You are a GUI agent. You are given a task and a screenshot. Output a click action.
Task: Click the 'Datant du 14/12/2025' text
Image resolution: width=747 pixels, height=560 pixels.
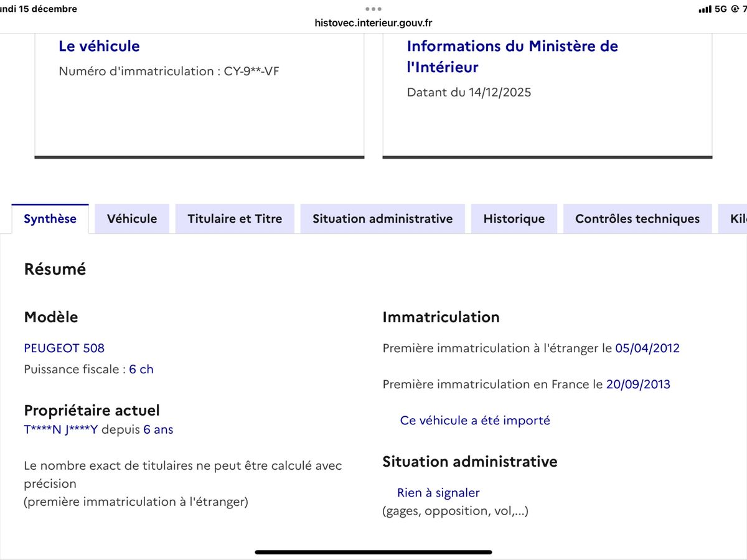pyautogui.click(x=469, y=93)
